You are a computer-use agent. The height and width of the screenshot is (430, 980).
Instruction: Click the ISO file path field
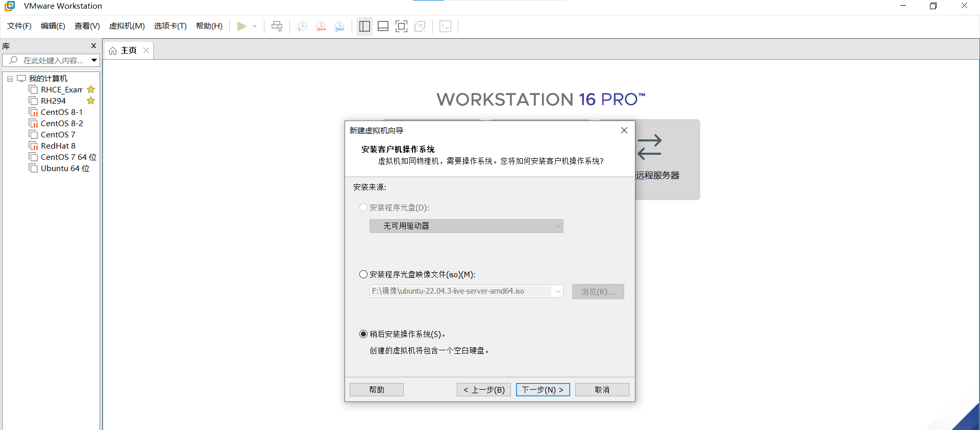tap(461, 291)
